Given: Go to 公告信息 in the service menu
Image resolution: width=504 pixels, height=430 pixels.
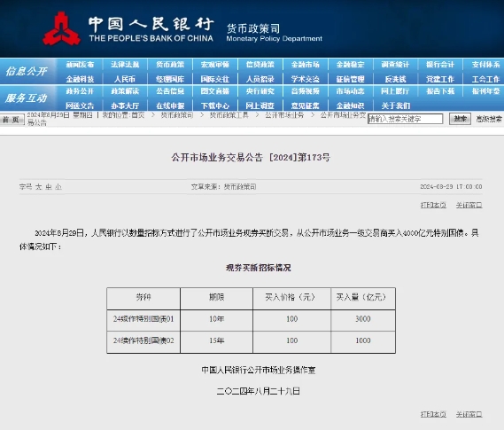Looking at the screenshot, I should 170,91.
